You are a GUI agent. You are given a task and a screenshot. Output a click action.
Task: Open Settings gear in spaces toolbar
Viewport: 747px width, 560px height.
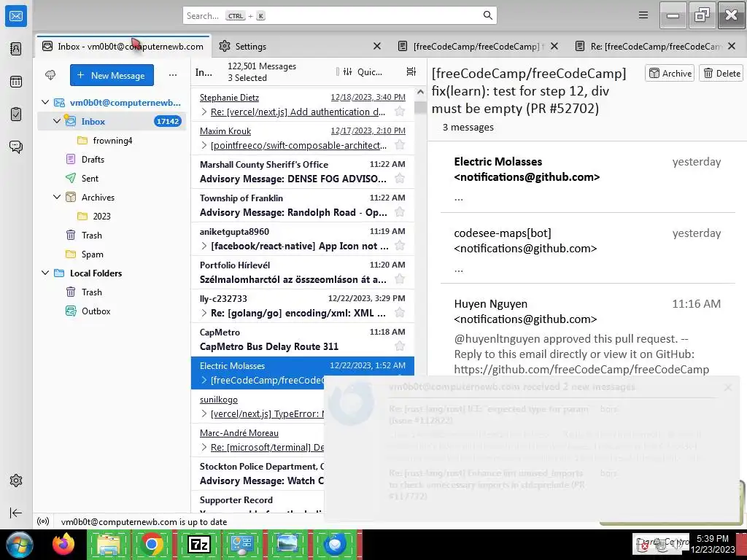click(16, 481)
